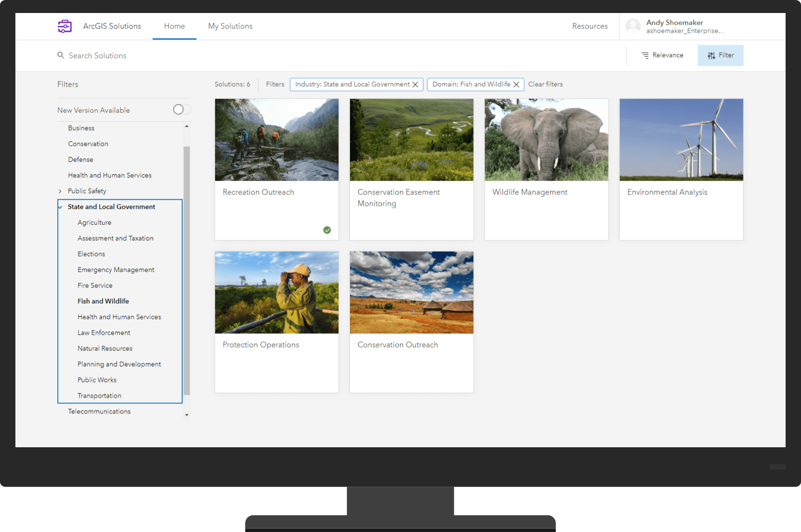Image resolution: width=801 pixels, height=532 pixels.
Task: Click the search magnifier icon
Action: pos(60,55)
